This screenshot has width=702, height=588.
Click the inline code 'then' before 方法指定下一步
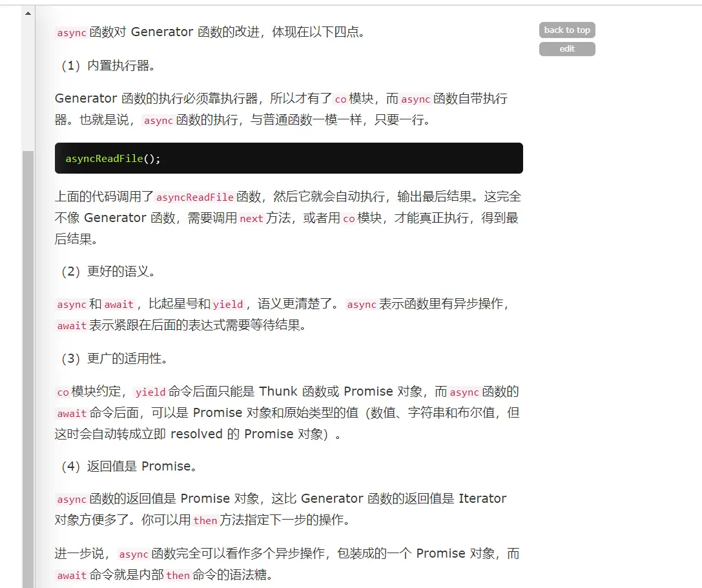(205, 520)
